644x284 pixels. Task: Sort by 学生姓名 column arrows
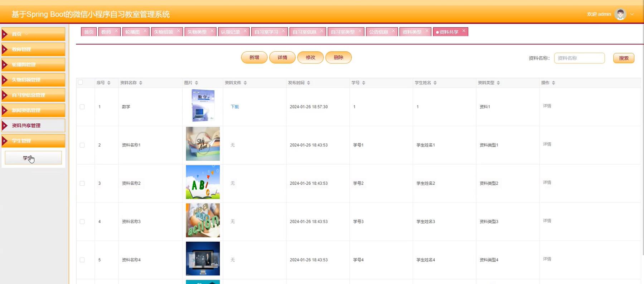(x=435, y=83)
